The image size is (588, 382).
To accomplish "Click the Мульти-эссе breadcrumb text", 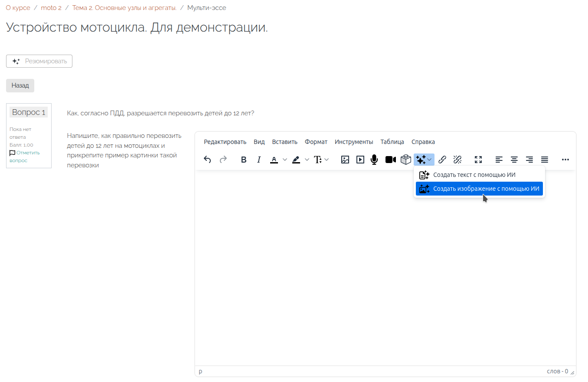I will pyautogui.click(x=207, y=8).
